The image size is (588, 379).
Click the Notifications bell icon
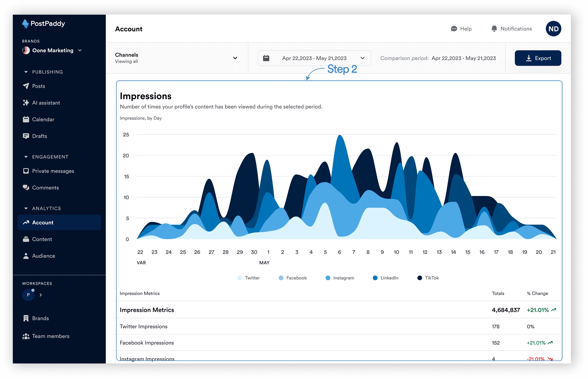[x=494, y=29]
